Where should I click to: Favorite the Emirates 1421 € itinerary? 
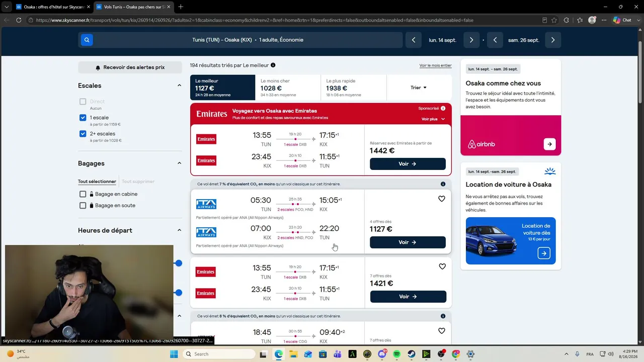pyautogui.click(x=442, y=266)
